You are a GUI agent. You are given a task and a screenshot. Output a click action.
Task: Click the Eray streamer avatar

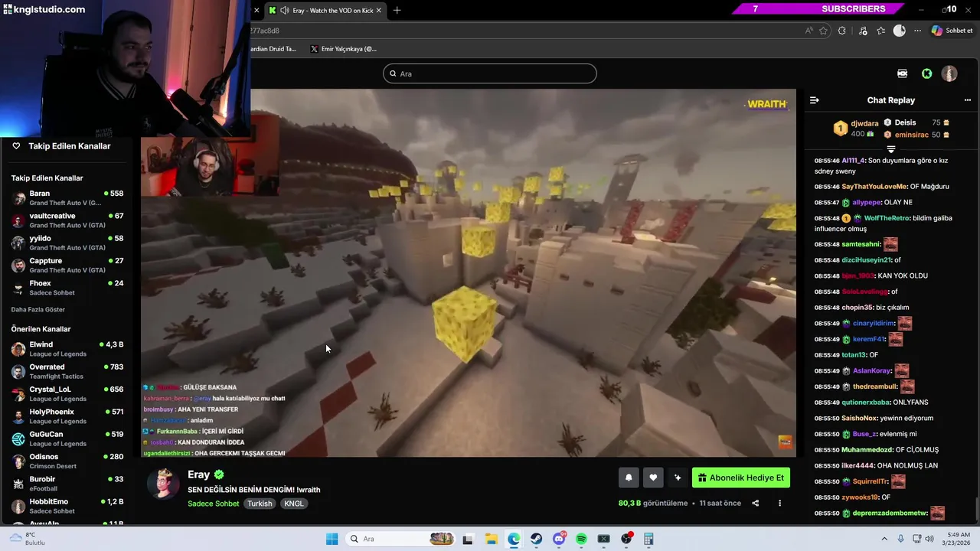(163, 484)
